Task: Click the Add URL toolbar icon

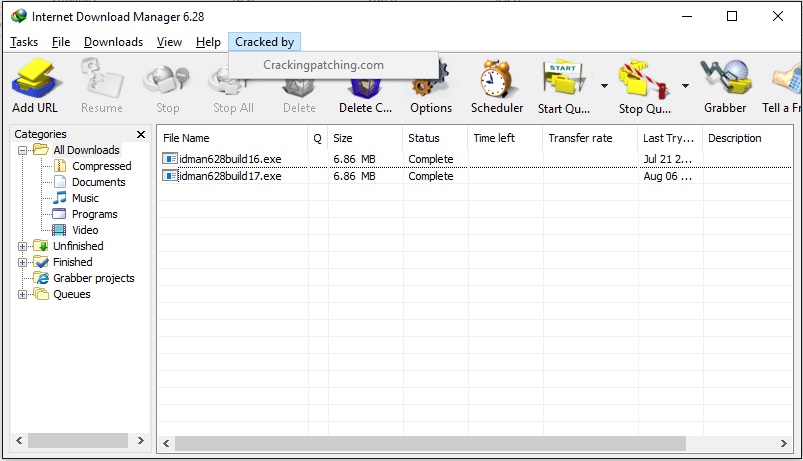Action: coord(37,78)
